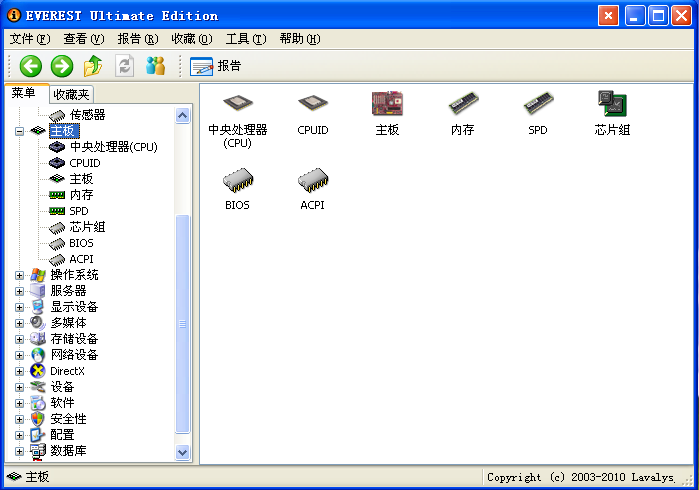Expand the 网络设备 tree node
Viewport: 699px width, 490px height.
(19, 355)
